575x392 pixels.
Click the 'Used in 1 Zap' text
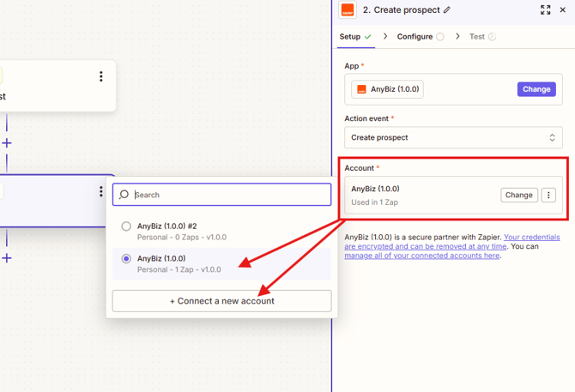pyautogui.click(x=374, y=202)
